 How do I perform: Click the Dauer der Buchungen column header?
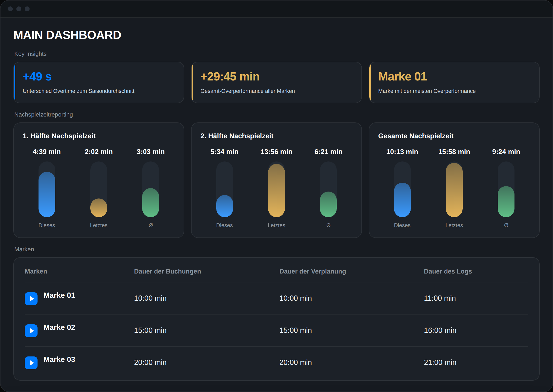coord(167,271)
